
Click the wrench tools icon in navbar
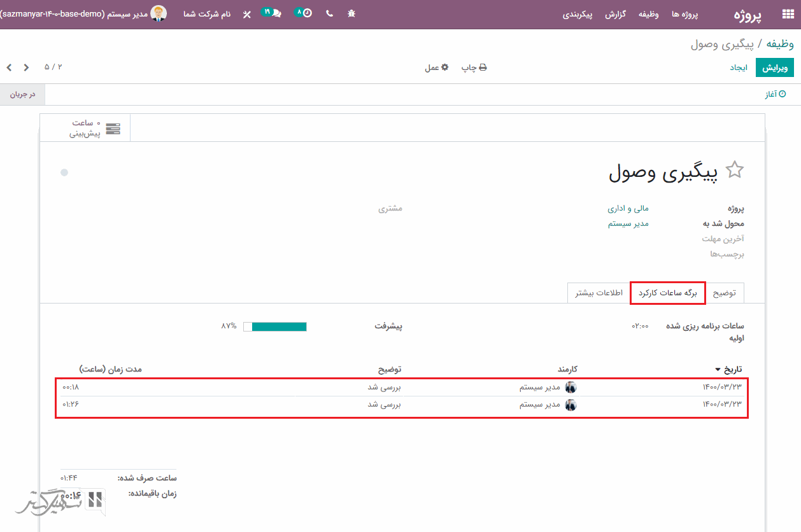[x=247, y=14]
